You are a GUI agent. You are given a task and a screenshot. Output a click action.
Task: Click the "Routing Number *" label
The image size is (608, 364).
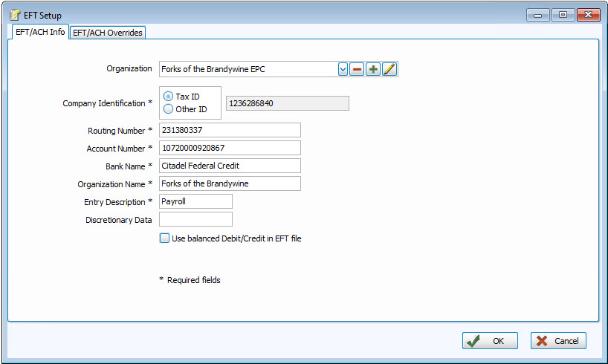pyautogui.click(x=120, y=131)
